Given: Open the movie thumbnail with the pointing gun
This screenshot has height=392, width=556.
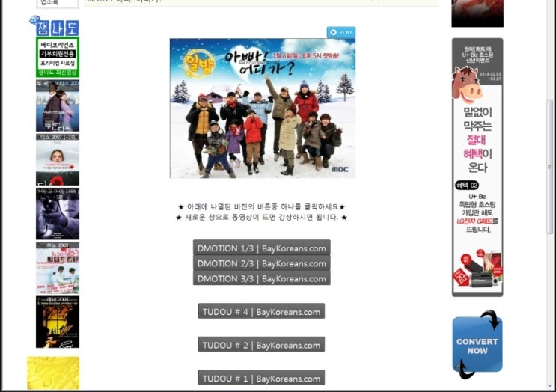Looking at the screenshot, I should point(58,214).
